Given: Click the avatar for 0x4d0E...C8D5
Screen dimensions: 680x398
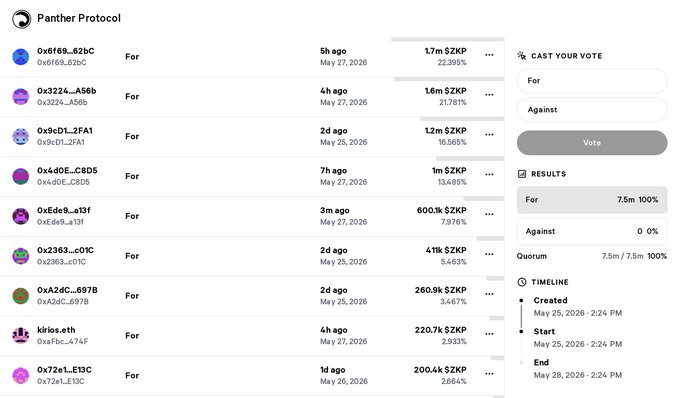Looking at the screenshot, I should click(20, 176).
